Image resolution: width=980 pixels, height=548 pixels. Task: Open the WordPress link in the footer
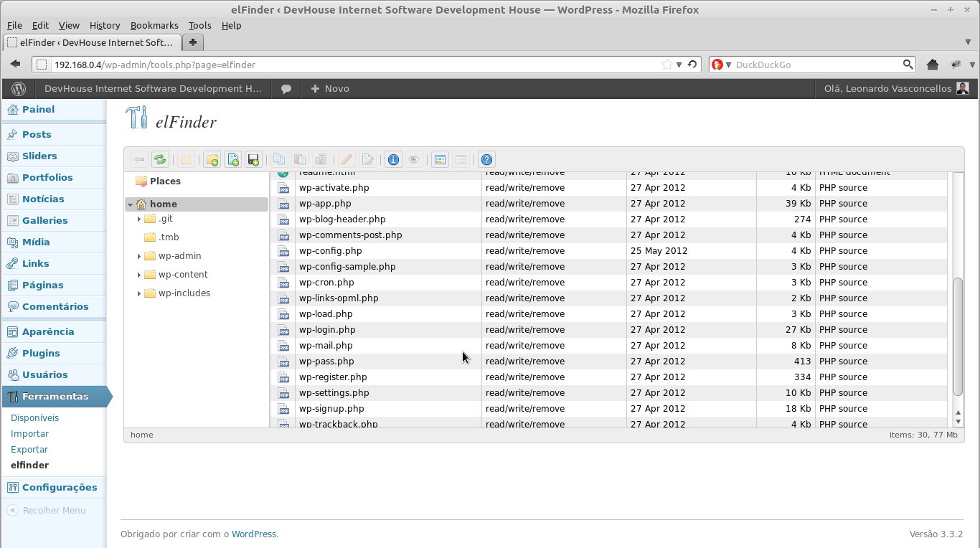pos(254,534)
